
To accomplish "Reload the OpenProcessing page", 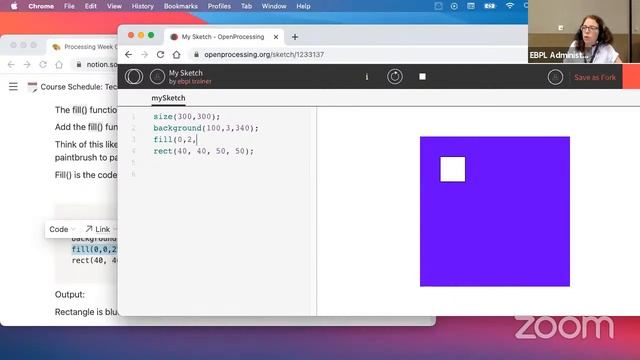I will (160, 54).
